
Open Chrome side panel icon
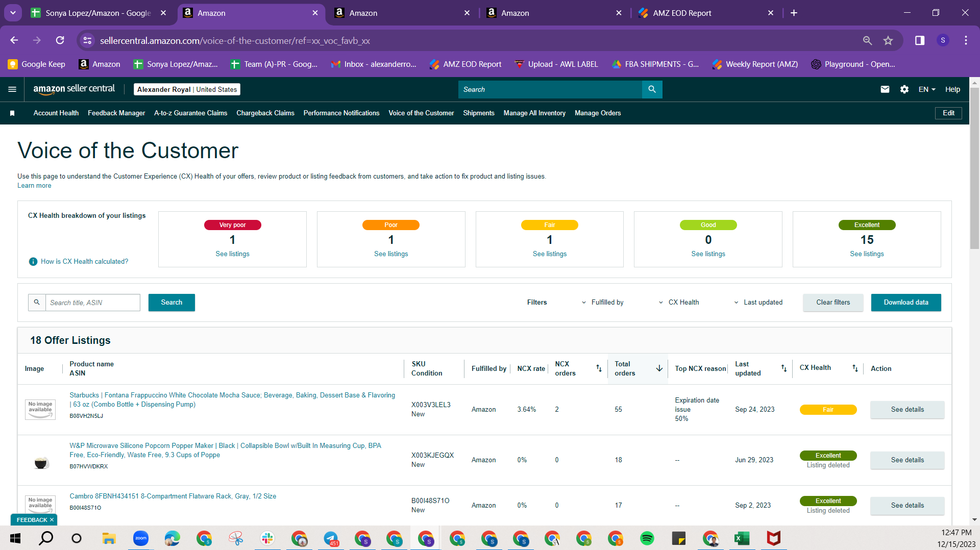pos(920,40)
